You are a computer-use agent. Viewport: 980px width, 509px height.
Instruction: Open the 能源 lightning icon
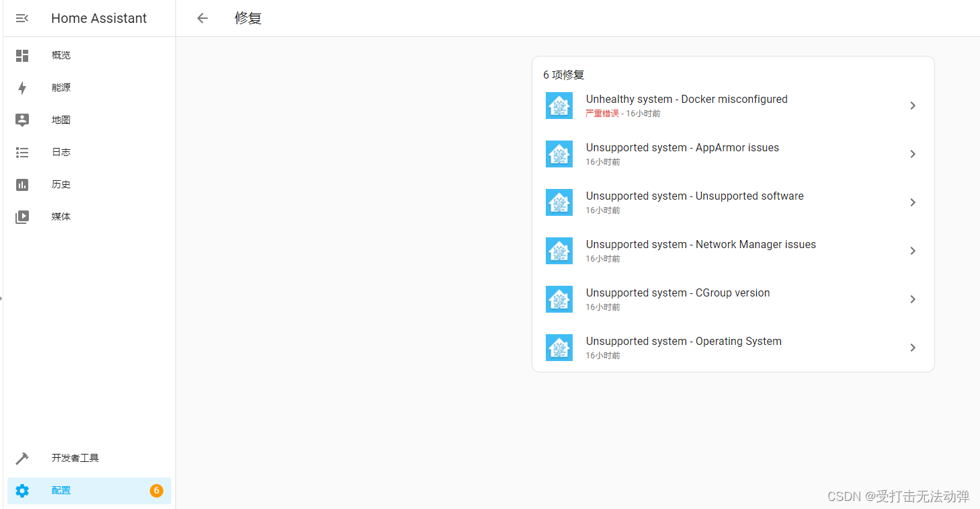point(22,88)
